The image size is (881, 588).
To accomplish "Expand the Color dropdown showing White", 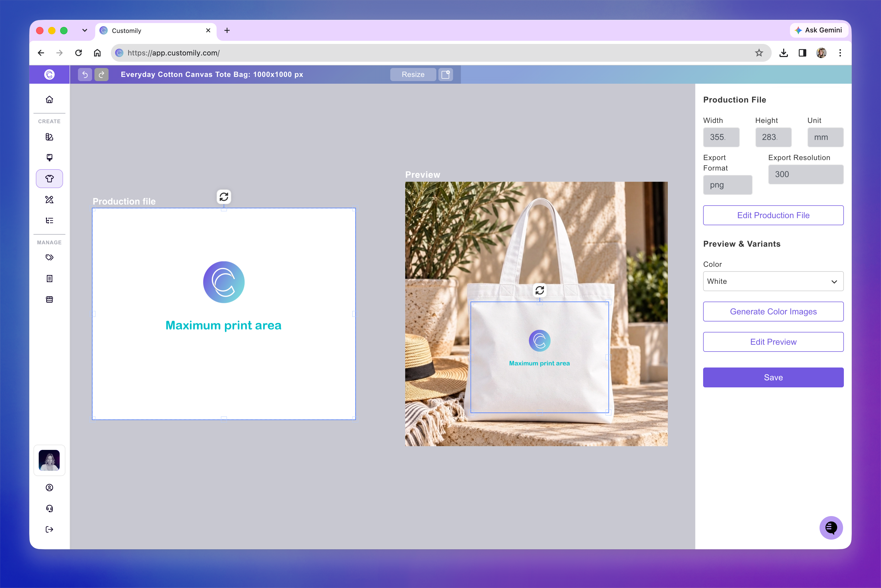I will [773, 281].
